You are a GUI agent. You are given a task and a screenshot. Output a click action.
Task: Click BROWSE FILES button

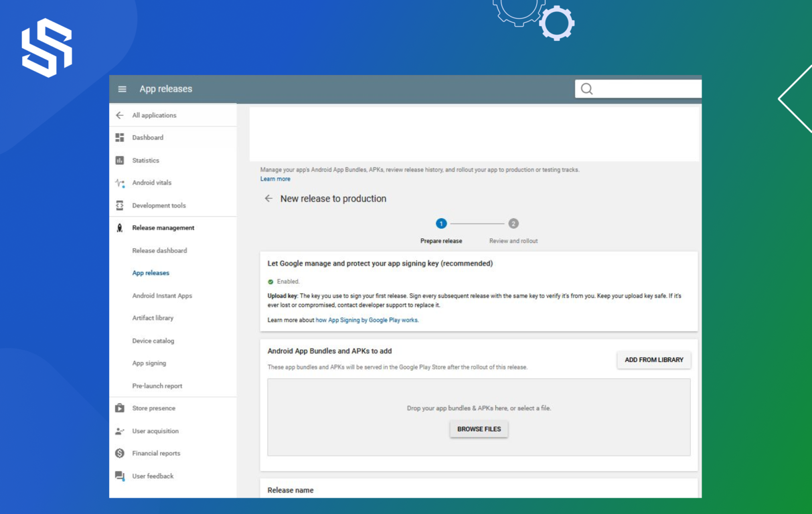coord(479,429)
